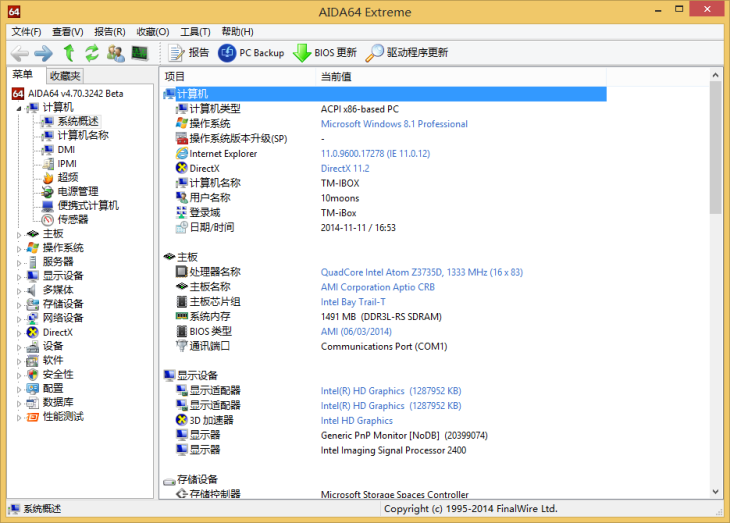Expand the 网络设备 tree node
Screen dimensions: 730x523
coord(19,319)
